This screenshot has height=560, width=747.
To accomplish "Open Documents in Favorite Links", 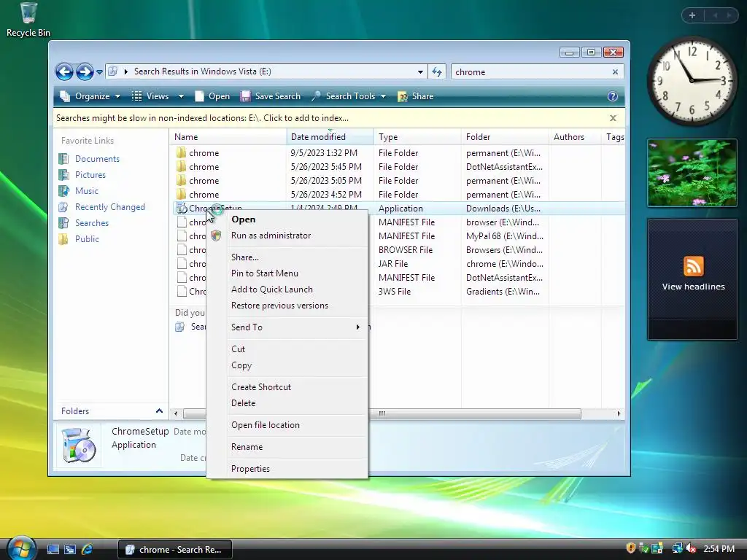I will click(97, 159).
